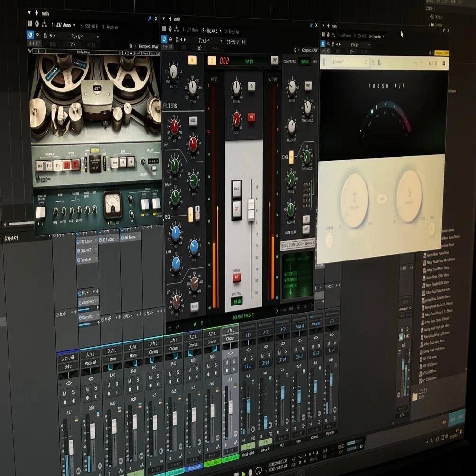Click the red S/C LISTEN button in SSL
Screen dimensions: 476x476
tap(236, 277)
